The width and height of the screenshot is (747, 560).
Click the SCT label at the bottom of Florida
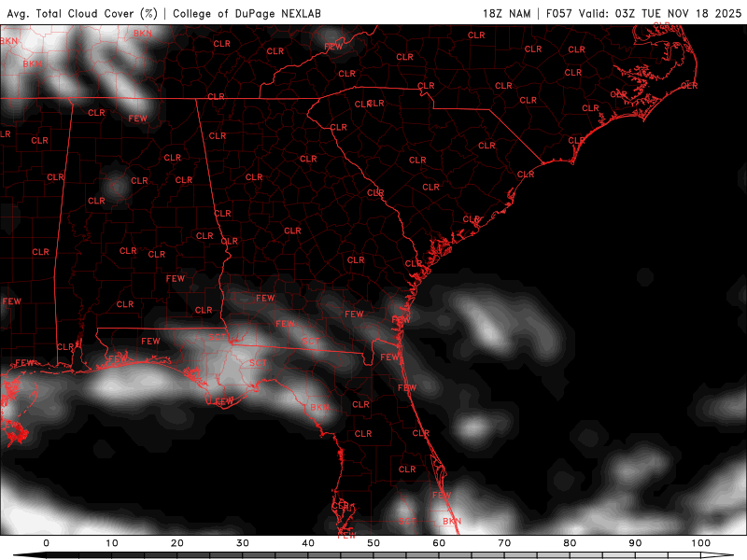coord(407,522)
